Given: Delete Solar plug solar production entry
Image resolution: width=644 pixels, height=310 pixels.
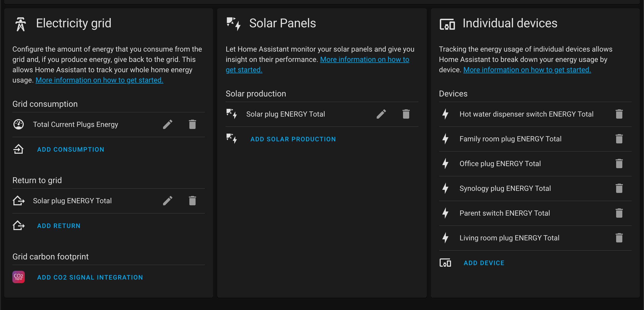Looking at the screenshot, I should (406, 114).
